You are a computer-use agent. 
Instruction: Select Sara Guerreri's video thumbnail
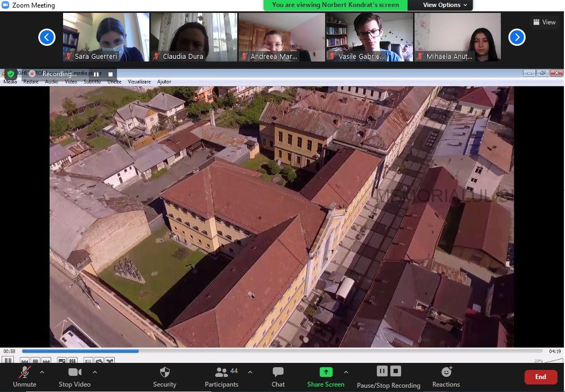pos(106,37)
